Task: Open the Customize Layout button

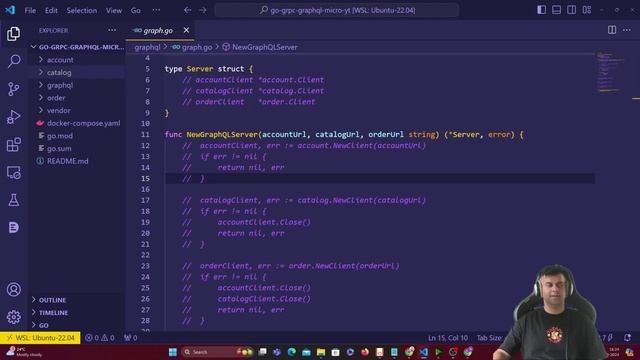Action: tap(587, 10)
